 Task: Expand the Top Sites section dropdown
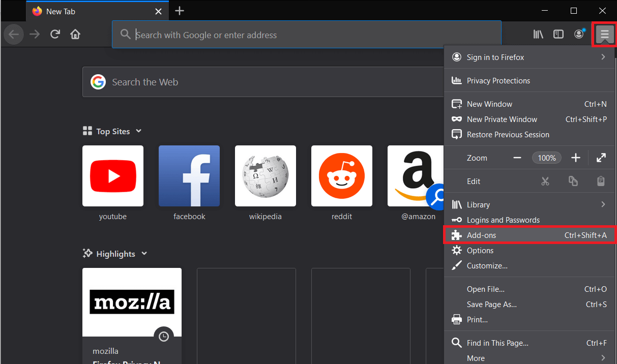pyautogui.click(x=139, y=131)
